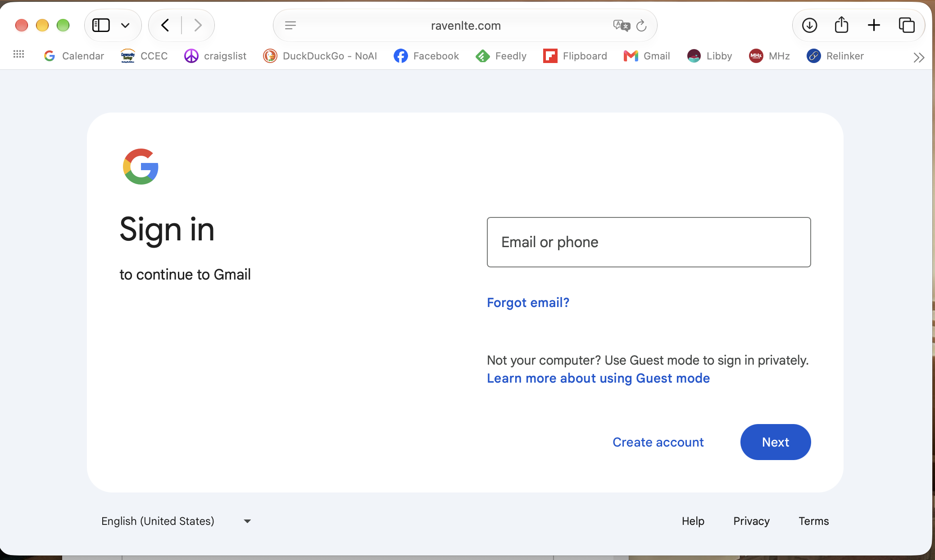Image resolution: width=935 pixels, height=560 pixels.
Task: Show the tab overview icon
Action: [907, 25]
